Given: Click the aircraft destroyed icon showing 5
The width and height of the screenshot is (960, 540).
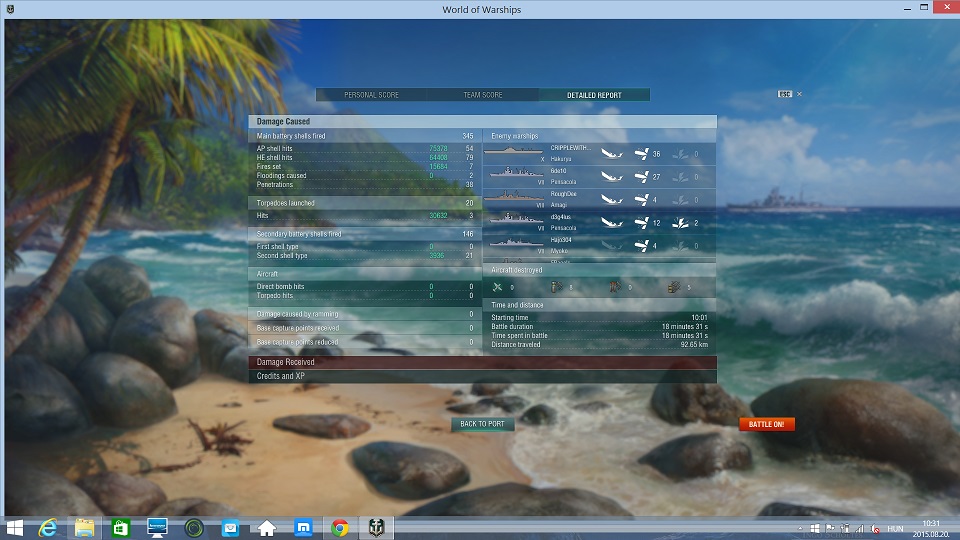Looking at the screenshot, I should point(674,287).
